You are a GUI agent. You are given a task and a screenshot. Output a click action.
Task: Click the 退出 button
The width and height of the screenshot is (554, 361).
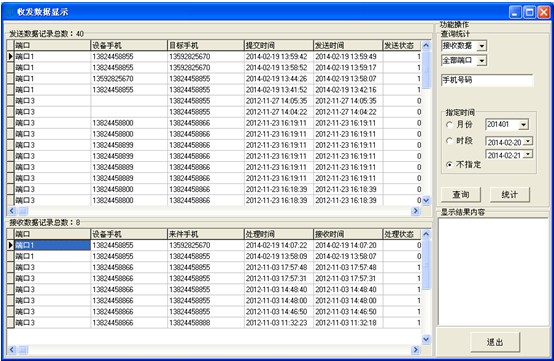495,342
